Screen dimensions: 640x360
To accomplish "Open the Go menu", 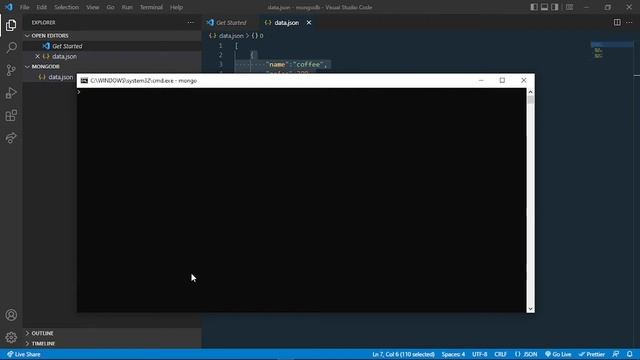I will (110, 7).
